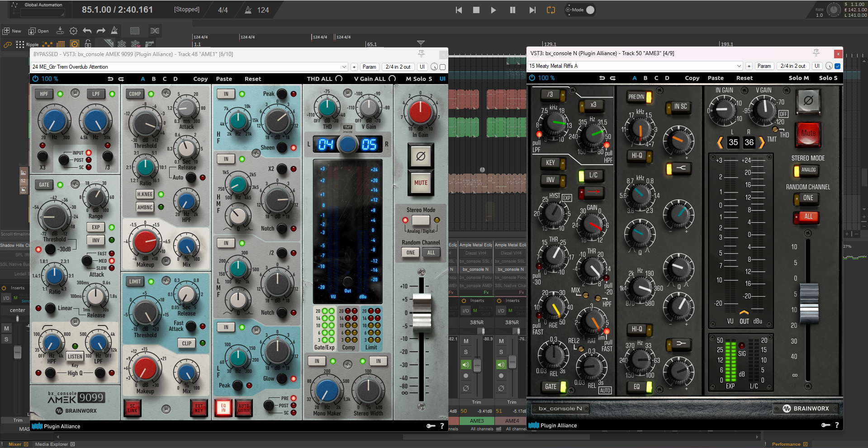Click + preset button on AMEK 9099 window

tap(354, 67)
